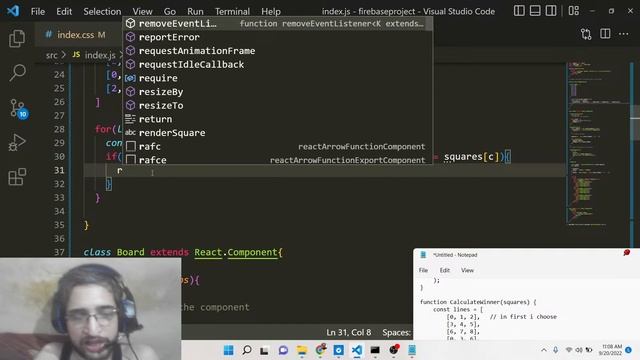Click the microphone tray icon
Screen dimensions: 640x360
click(x=556, y=350)
